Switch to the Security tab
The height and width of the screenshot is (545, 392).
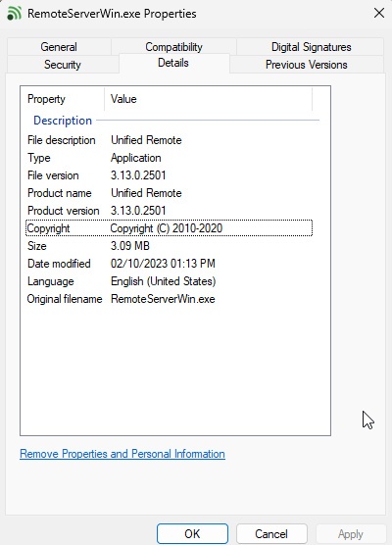63,65
